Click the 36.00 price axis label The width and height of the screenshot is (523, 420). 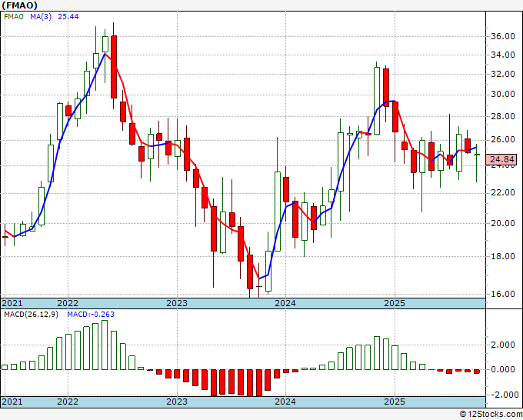point(502,36)
